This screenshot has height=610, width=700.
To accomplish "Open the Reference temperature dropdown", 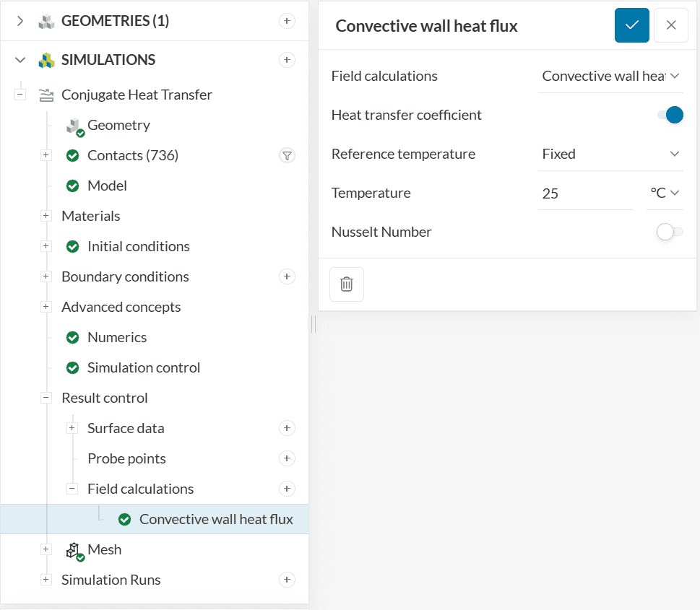I will [610, 154].
